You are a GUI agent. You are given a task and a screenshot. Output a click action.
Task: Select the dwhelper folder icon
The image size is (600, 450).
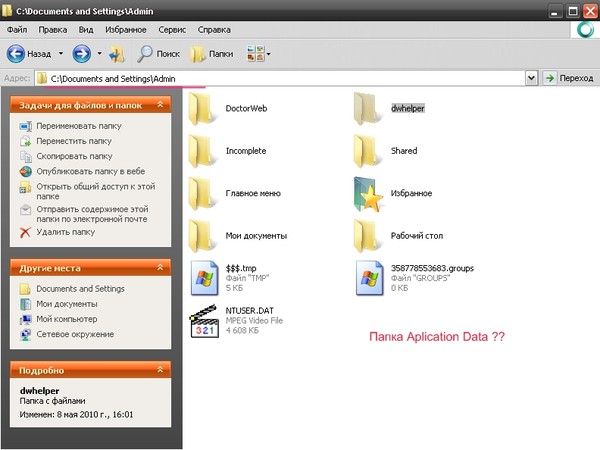click(367, 109)
